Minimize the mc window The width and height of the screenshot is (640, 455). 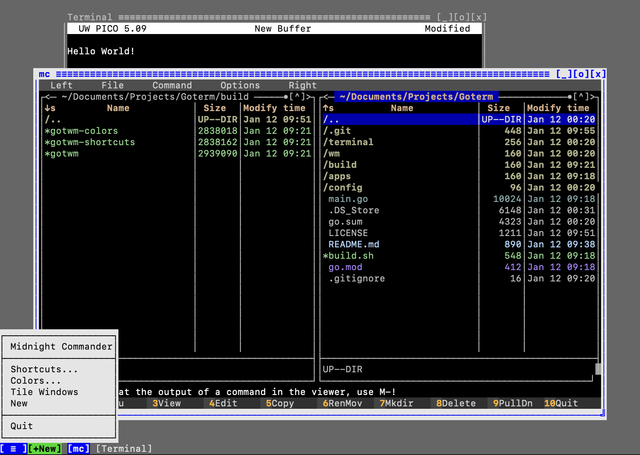(564, 74)
